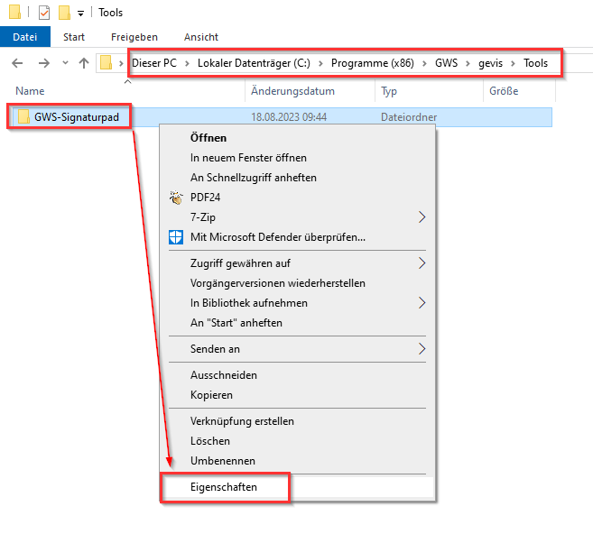593x534 pixels.
Task: Expand chevron after Lokaler Datenträger (C:)
Action: point(321,63)
